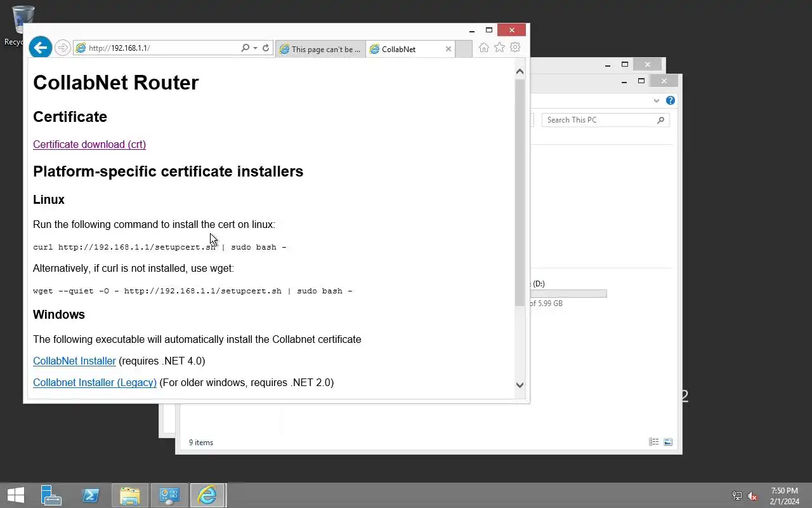Image resolution: width=812 pixels, height=508 pixels.
Task: Click the Linux section heading
Action: 49,199
